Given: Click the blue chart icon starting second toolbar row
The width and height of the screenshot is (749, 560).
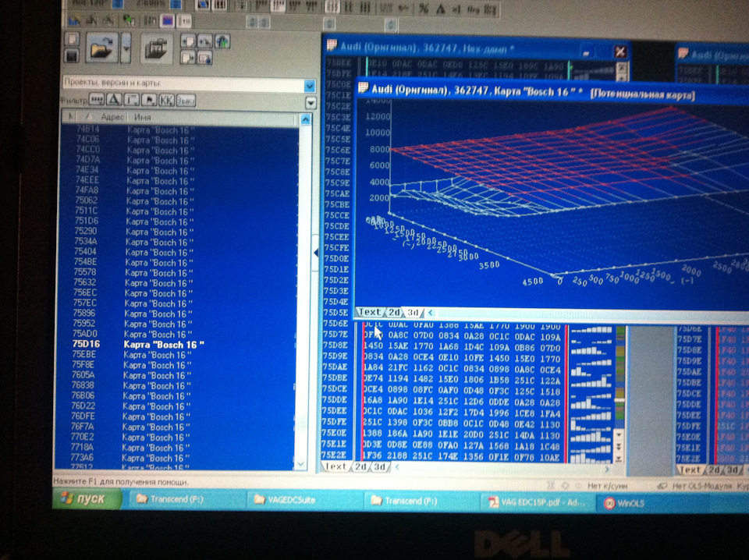Looking at the screenshot, I should pos(73,20).
